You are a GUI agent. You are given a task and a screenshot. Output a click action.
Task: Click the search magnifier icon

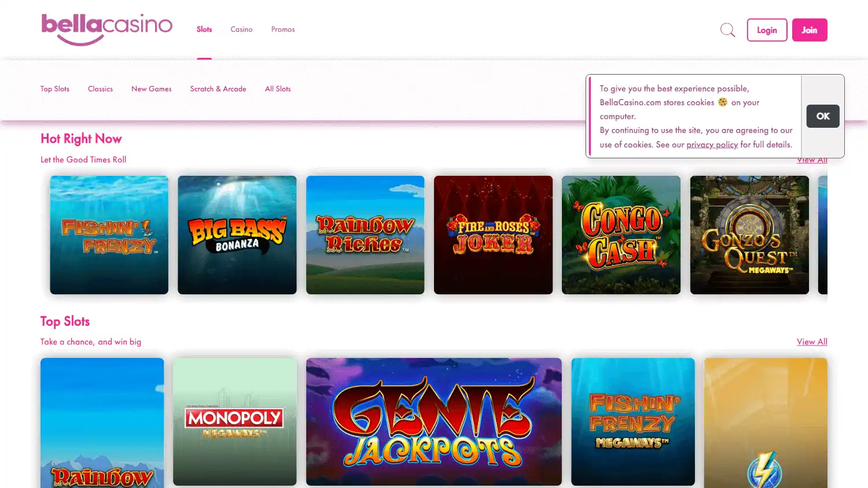click(727, 30)
